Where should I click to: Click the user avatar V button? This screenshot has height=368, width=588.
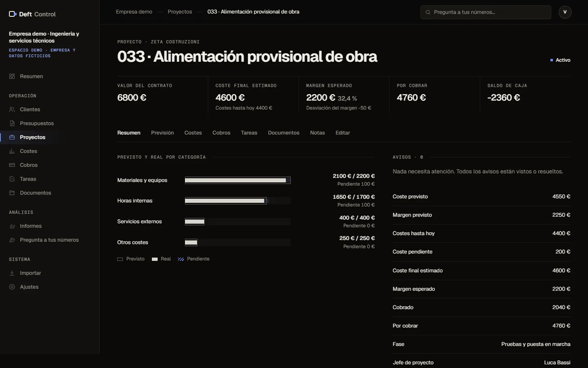click(565, 12)
